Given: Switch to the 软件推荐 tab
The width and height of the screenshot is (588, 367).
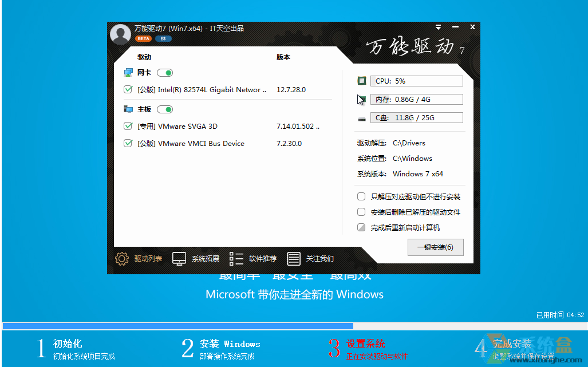Looking at the screenshot, I should [x=263, y=259].
